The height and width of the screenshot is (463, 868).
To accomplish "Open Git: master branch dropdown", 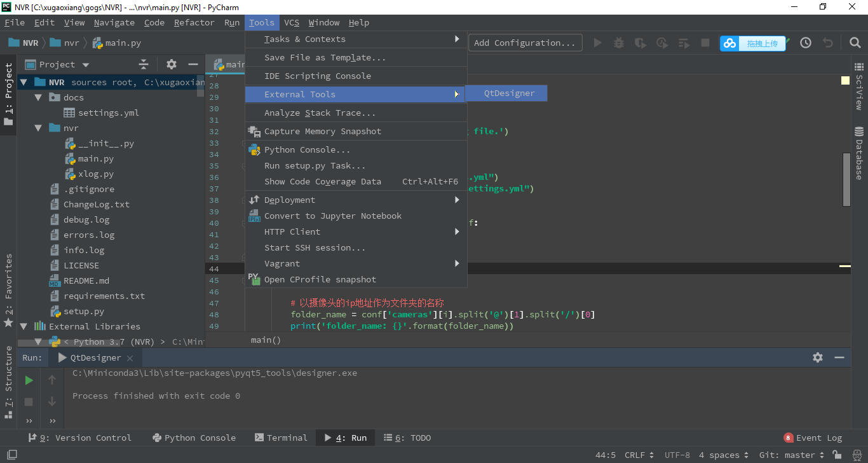I will [x=792, y=455].
